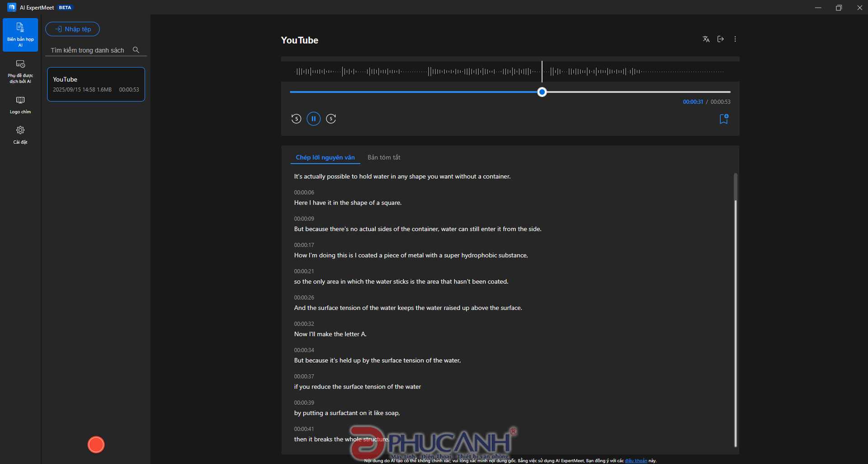Open the translate transcript icon
Viewport: 868px width, 464px height.
(x=706, y=39)
